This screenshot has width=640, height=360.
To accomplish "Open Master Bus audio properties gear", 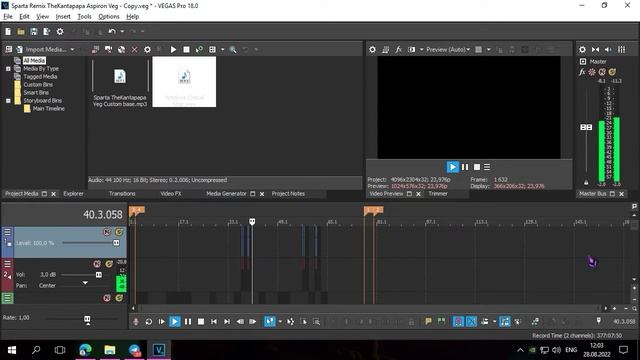I will coord(582,49).
